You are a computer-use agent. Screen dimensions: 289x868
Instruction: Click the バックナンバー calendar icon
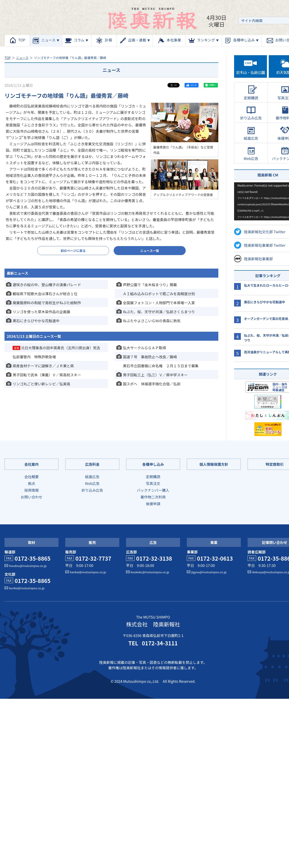[x=285, y=150]
